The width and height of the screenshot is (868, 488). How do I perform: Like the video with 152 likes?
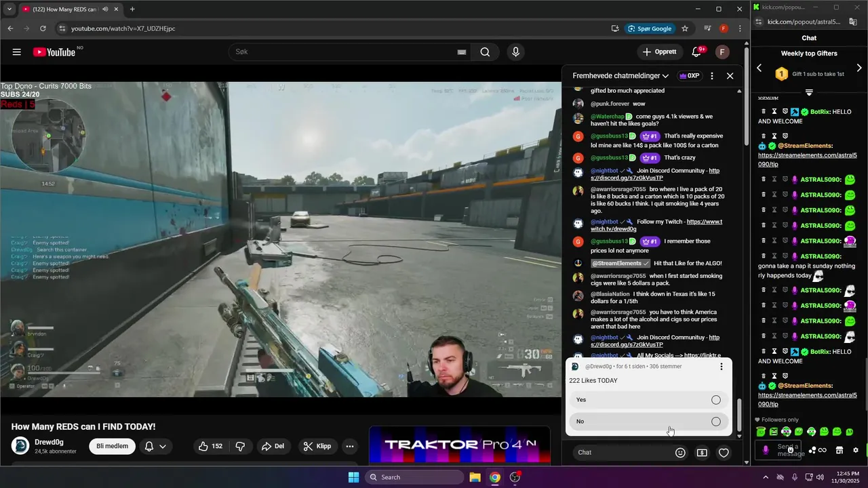click(x=210, y=446)
